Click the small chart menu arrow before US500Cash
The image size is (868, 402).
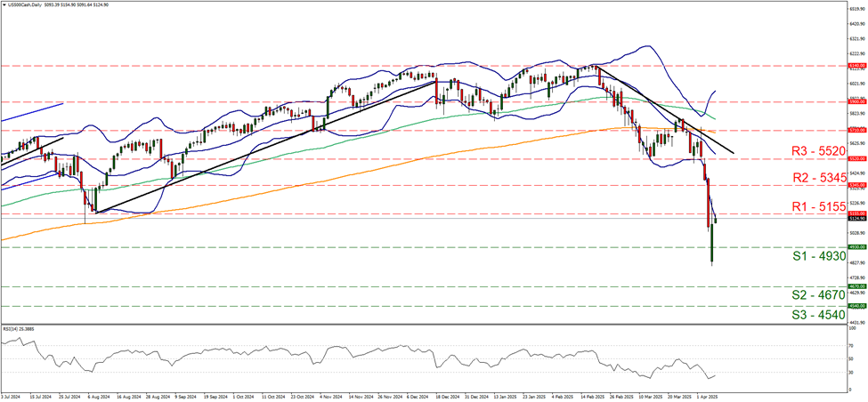(x=4, y=4)
